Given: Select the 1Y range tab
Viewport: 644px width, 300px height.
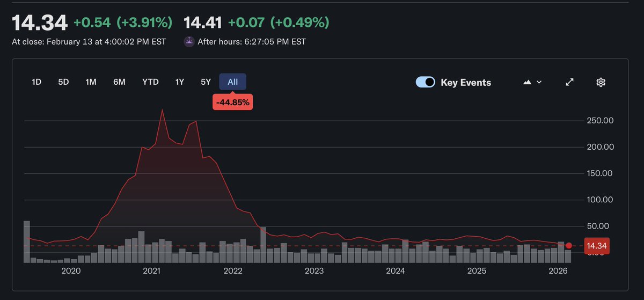Looking at the screenshot, I should [x=180, y=82].
